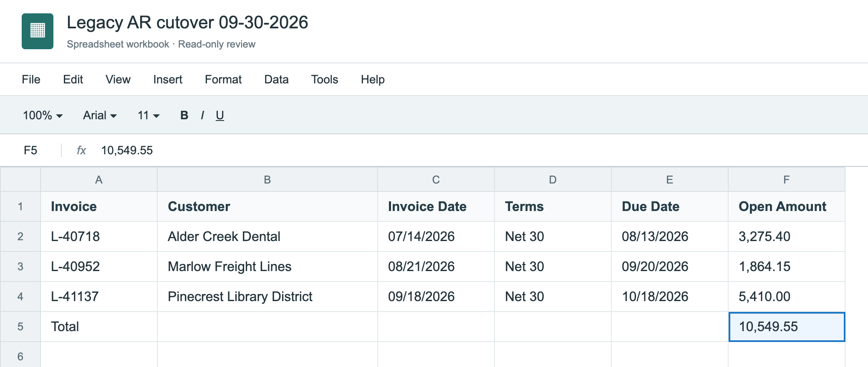
Task: Select invoice date 08/21/2026 cell
Action: coord(436,266)
